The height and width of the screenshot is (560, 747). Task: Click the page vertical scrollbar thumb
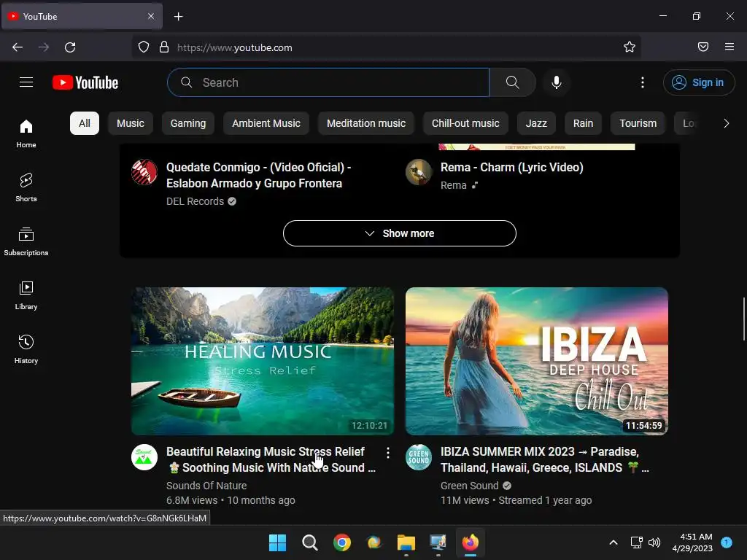tap(743, 319)
